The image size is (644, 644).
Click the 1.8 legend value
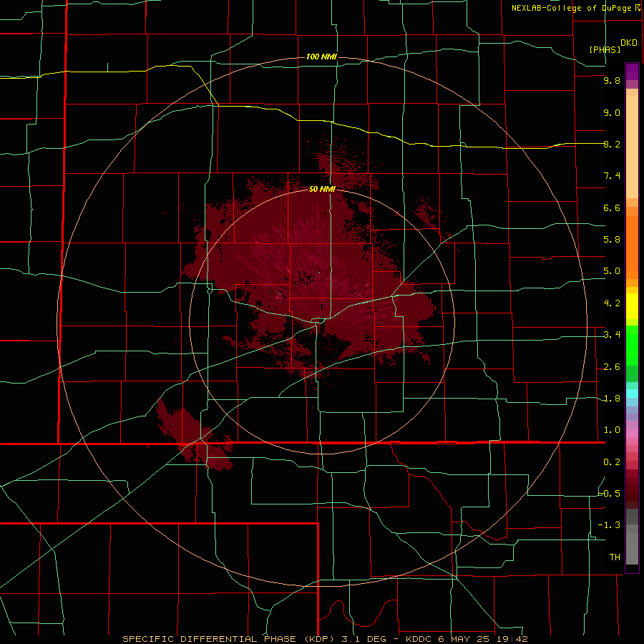(612, 399)
